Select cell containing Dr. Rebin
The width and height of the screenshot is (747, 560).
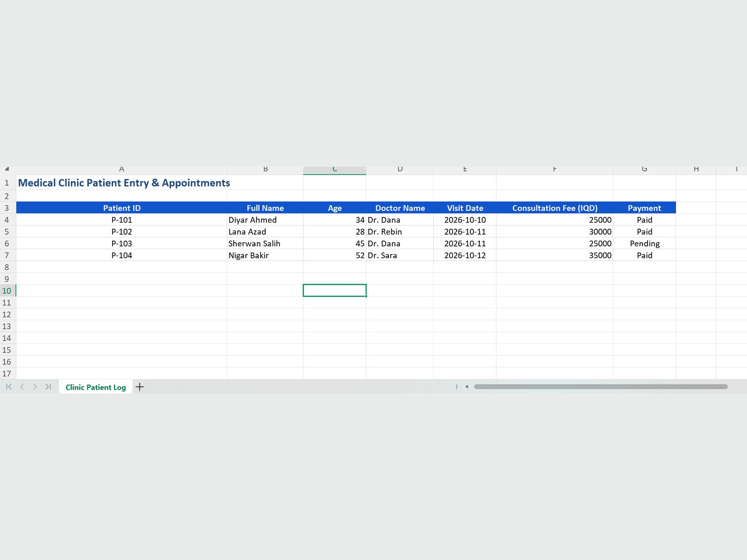pos(400,232)
